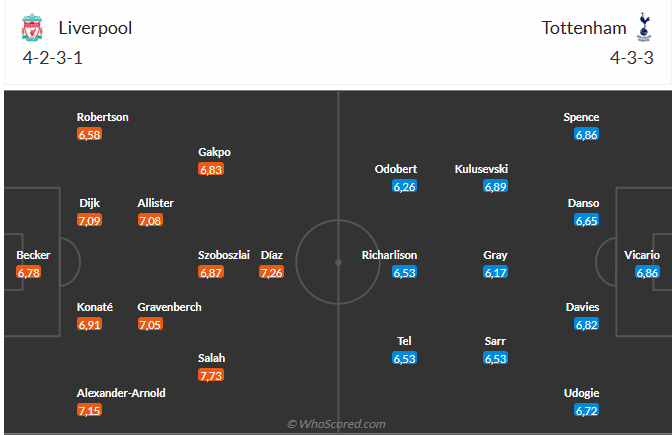This screenshot has width=672, height=435.
Task: Open Richarlison player name
Action: click(389, 255)
